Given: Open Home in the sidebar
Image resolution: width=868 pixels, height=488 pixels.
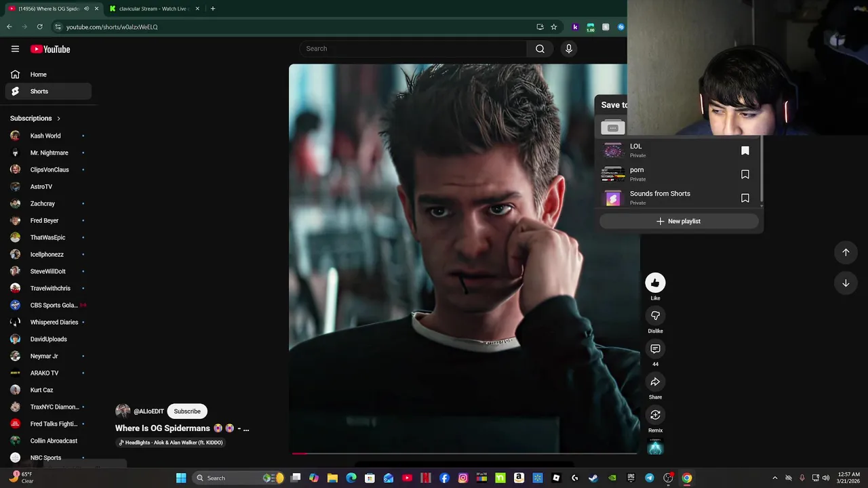Looking at the screenshot, I should [47, 75].
